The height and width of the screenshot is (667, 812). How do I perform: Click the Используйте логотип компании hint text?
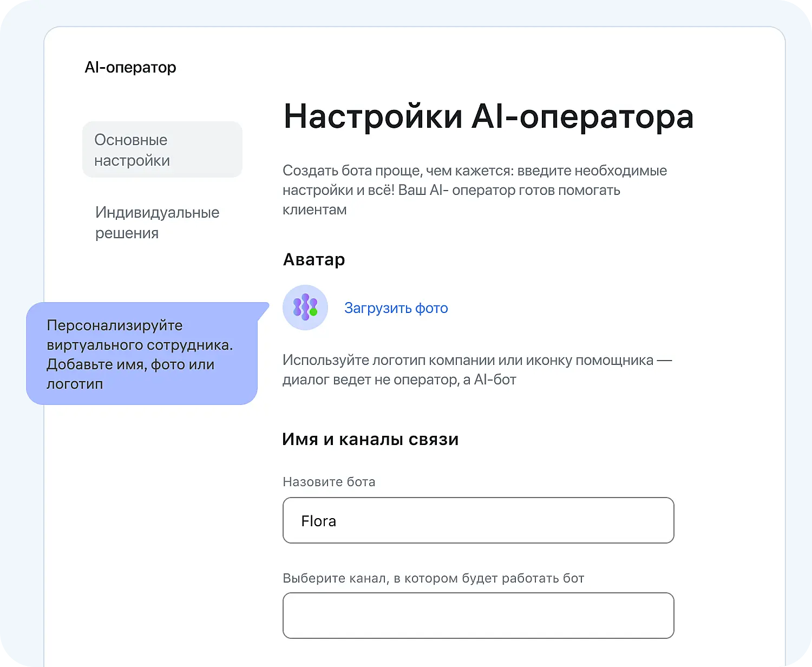pyautogui.click(x=476, y=370)
